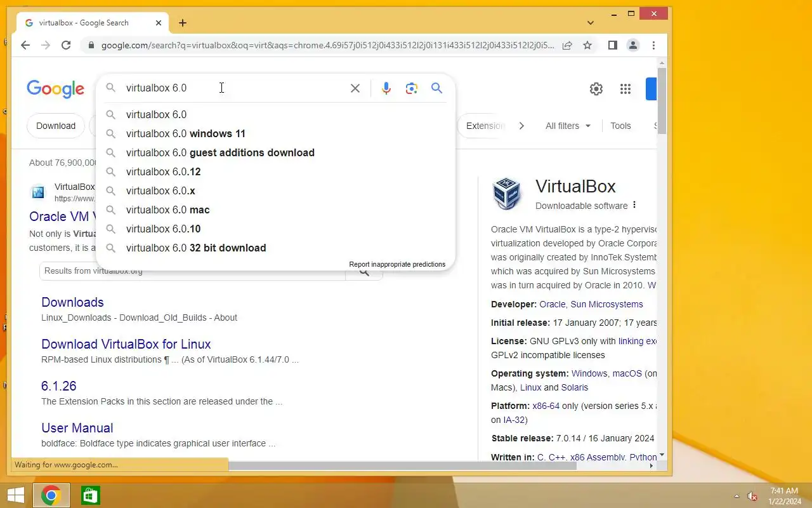Viewport: 812px width, 508px height.
Task: Click the Google logo
Action: [56, 90]
